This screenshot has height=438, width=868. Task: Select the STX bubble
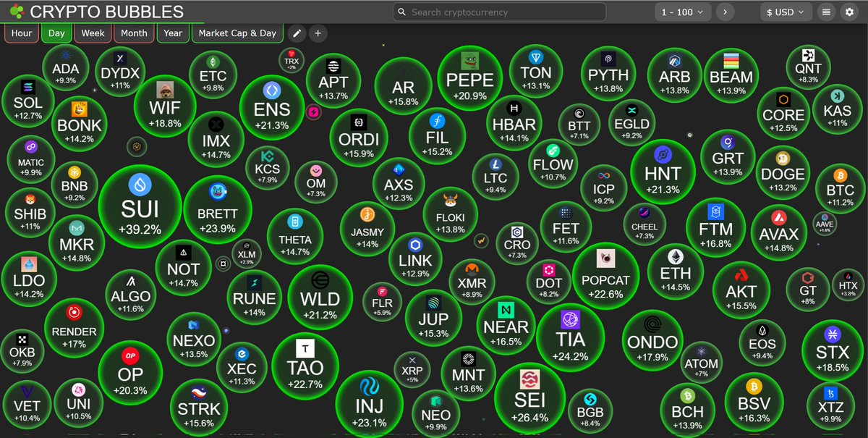coord(832,352)
